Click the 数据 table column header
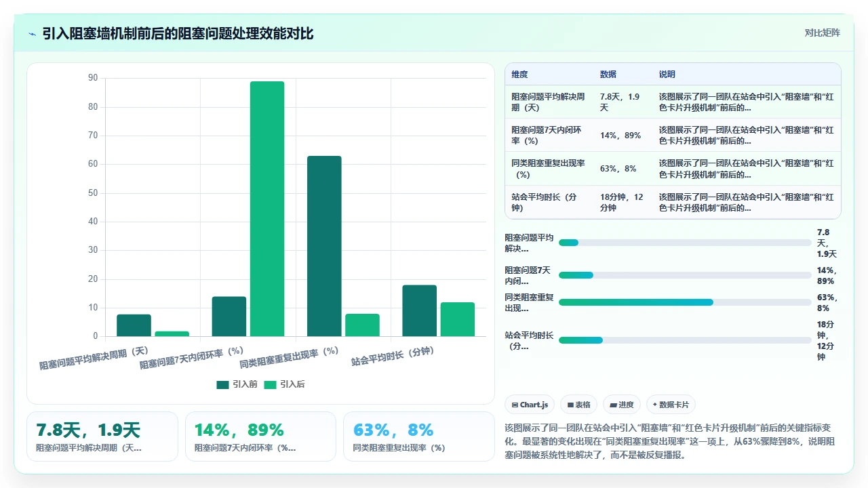This screenshot has width=868, height=488. coord(608,75)
